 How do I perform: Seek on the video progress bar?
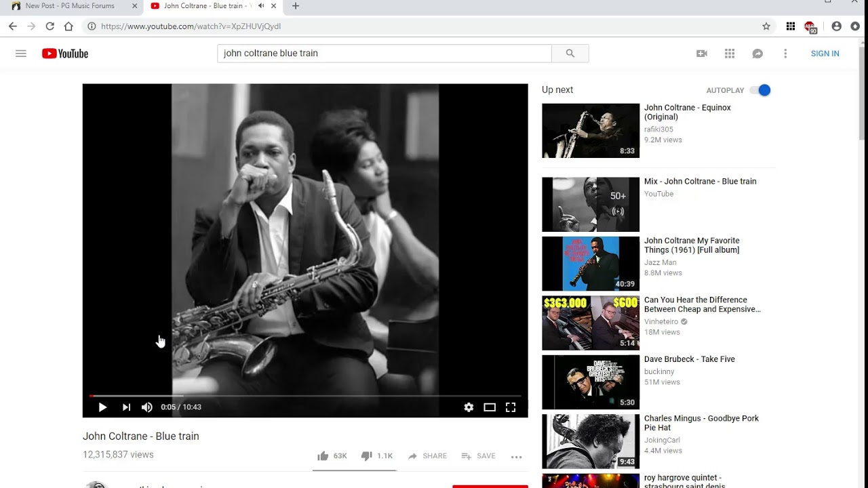pyautogui.click(x=305, y=396)
